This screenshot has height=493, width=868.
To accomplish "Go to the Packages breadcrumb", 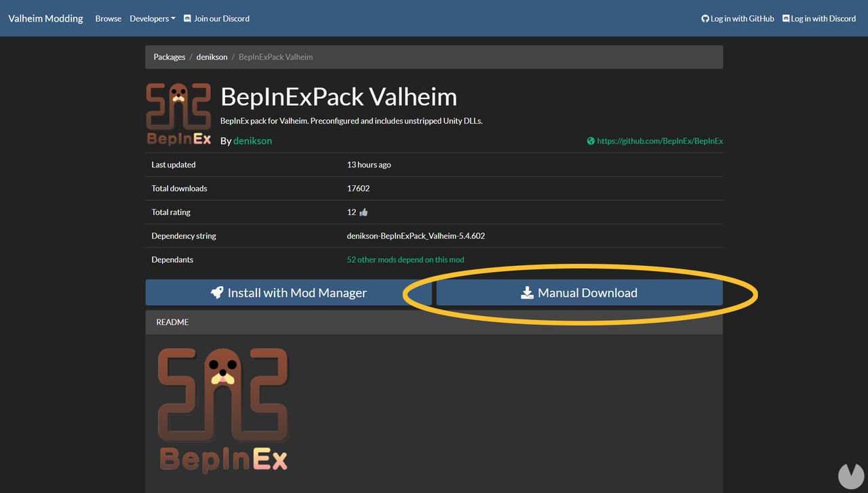I will (170, 57).
